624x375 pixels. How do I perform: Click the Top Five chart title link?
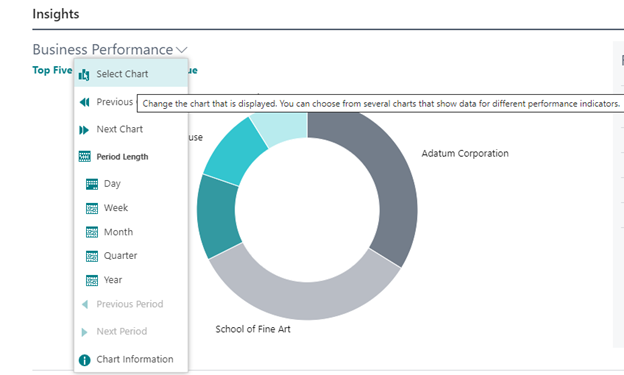(x=53, y=70)
